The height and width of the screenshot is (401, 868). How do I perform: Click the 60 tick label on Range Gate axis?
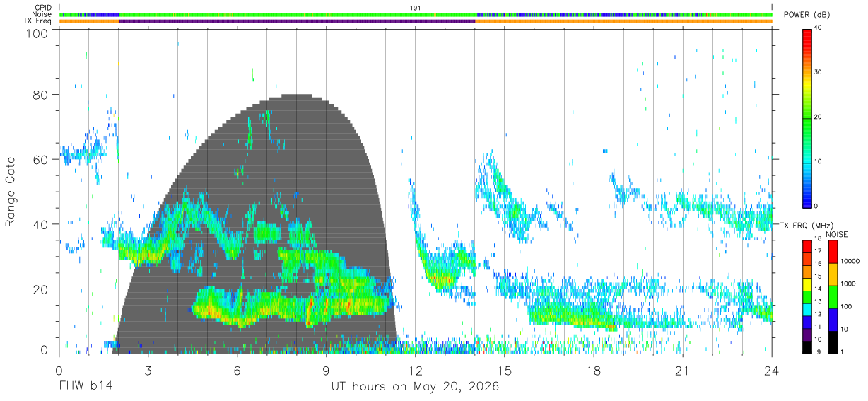(x=42, y=160)
